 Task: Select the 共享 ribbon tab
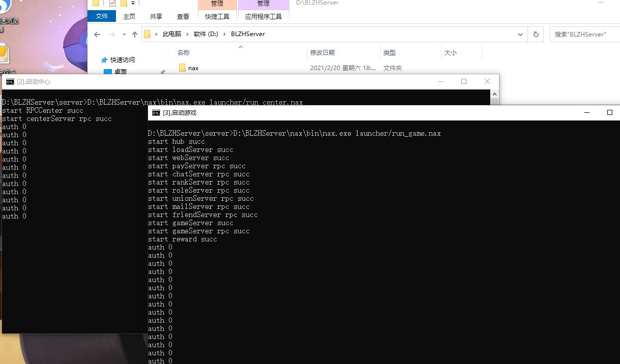tap(156, 16)
